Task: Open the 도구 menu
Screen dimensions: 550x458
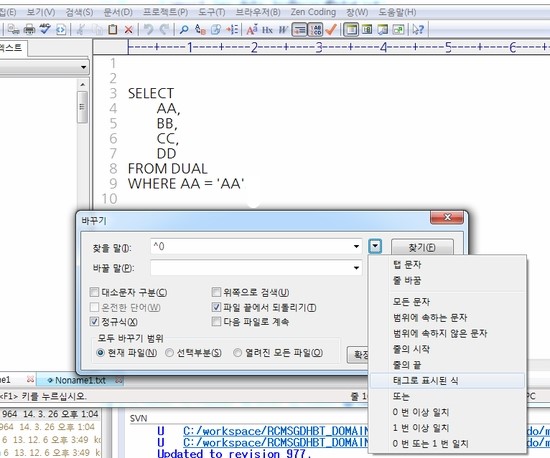Action: [212, 12]
